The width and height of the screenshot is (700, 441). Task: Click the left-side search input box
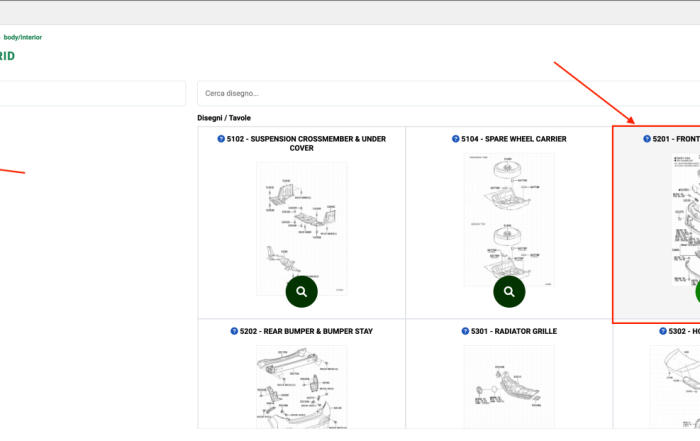92,93
